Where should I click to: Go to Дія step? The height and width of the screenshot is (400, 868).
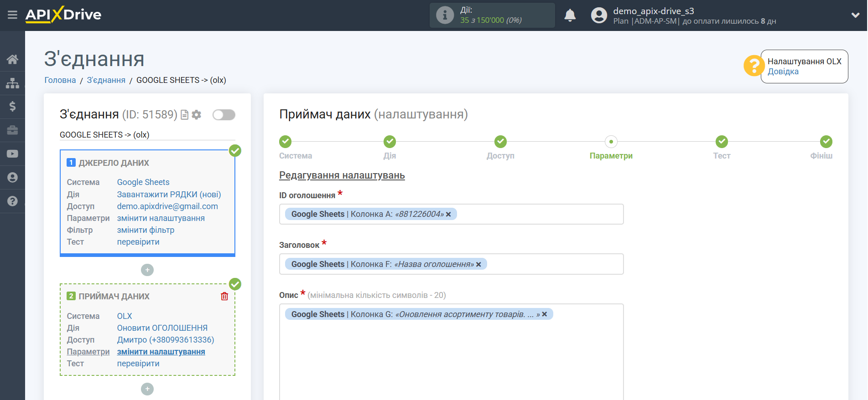390,142
